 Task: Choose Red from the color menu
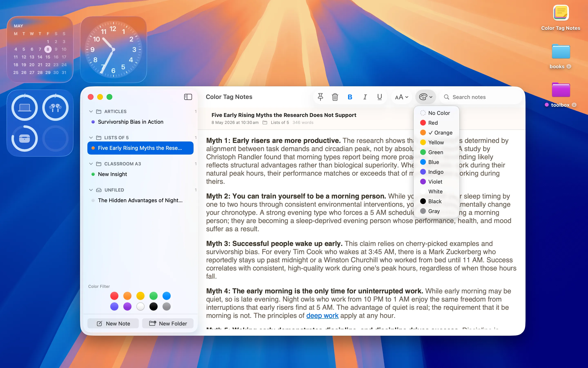[x=436, y=123]
